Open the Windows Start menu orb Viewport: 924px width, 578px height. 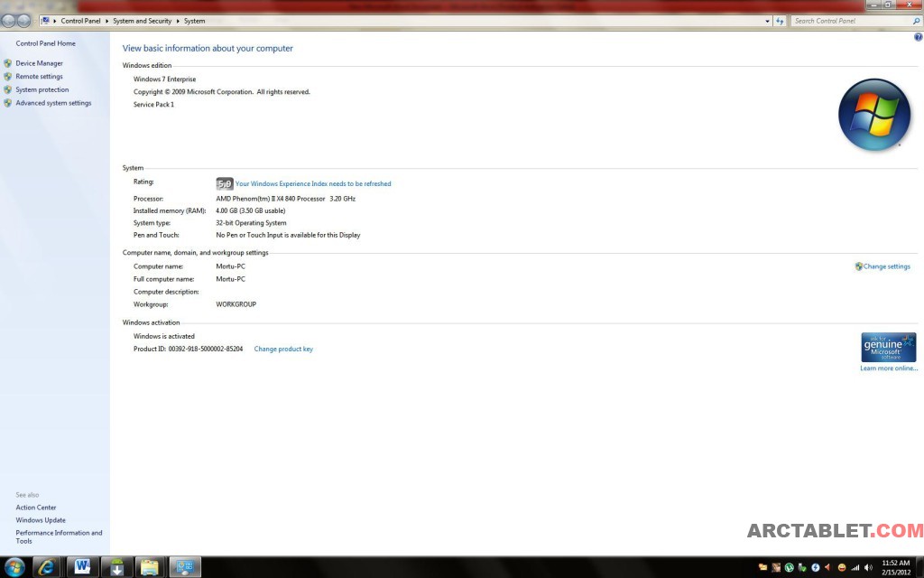tap(14, 567)
